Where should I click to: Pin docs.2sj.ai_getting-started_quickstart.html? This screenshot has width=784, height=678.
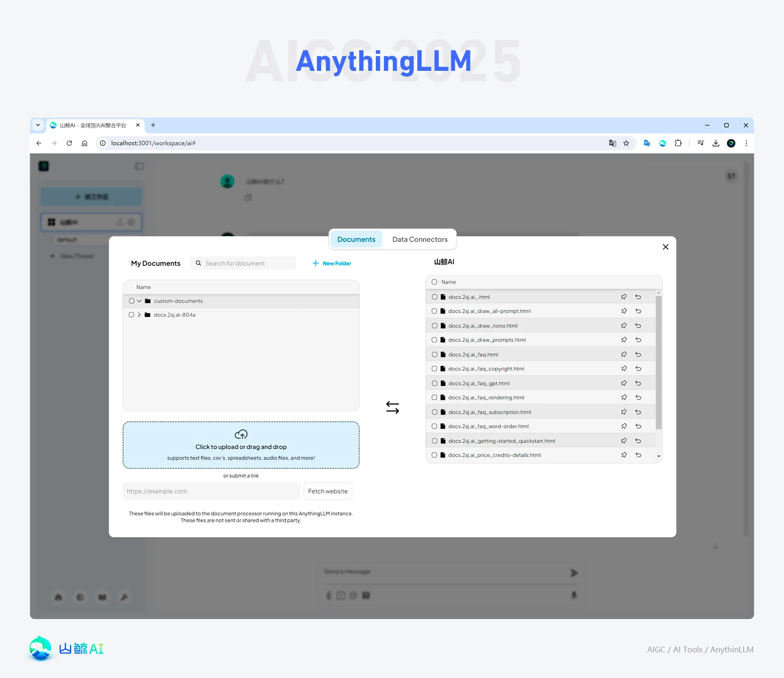pos(624,441)
